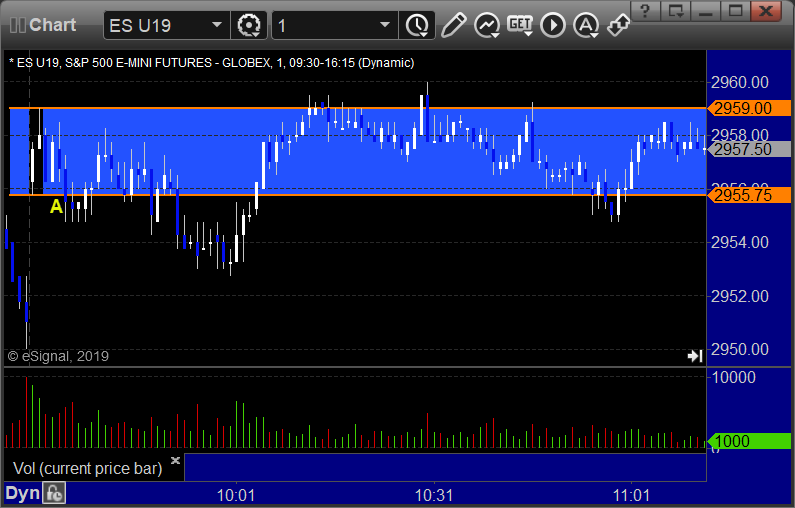Image resolution: width=795 pixels, height=508 pixels.
Task: Click the GET tools icon
Action: 520,25
